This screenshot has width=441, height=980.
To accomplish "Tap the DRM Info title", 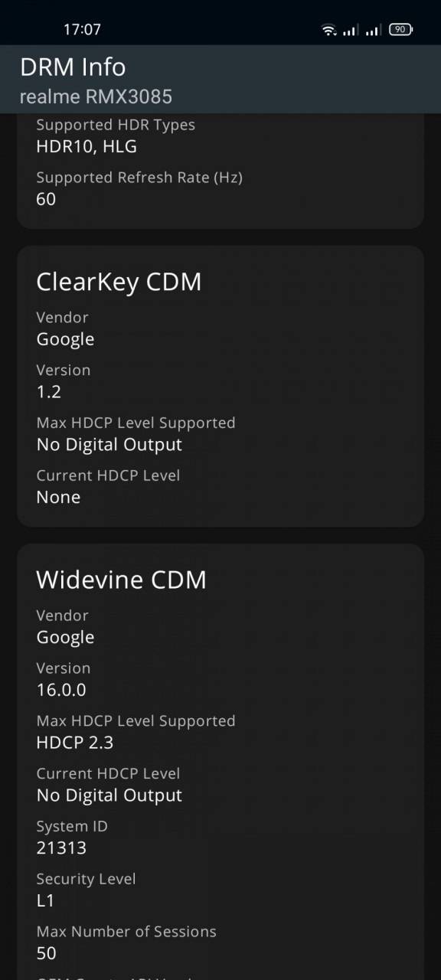I will (73, 67).
